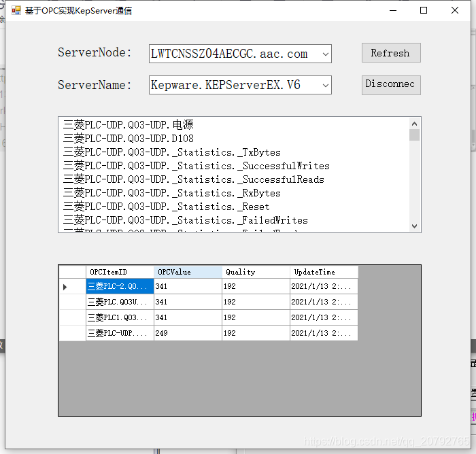Open the ServerNode dropdown arrow
The image size is (476, 454).
click(x=326, y=54)
